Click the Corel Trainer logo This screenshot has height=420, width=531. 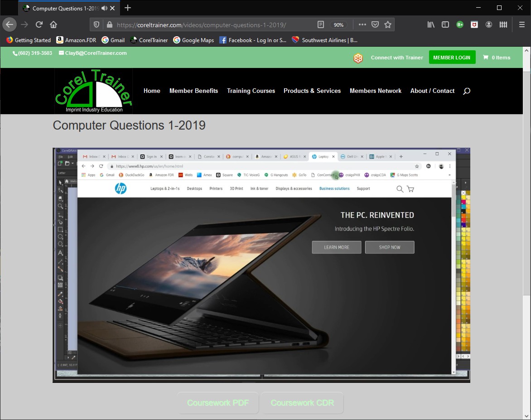pyautogui.click(x=93, y=91)
